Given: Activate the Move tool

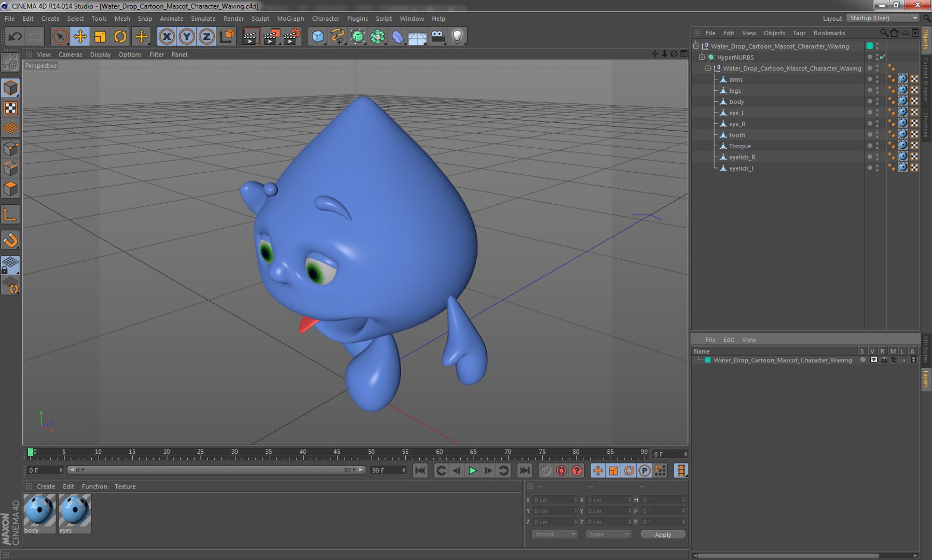Looking at the screenshot, I should (x=80, y=36).
